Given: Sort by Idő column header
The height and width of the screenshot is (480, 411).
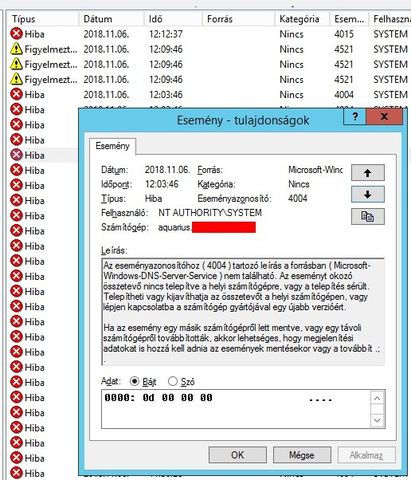Looking at the screenshot, I should point(173,19).
